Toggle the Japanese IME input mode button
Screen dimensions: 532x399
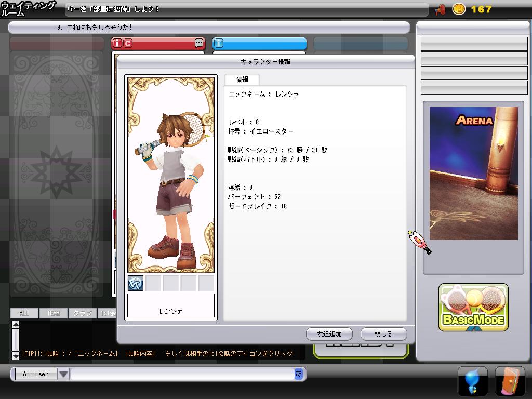coord(299,374)
